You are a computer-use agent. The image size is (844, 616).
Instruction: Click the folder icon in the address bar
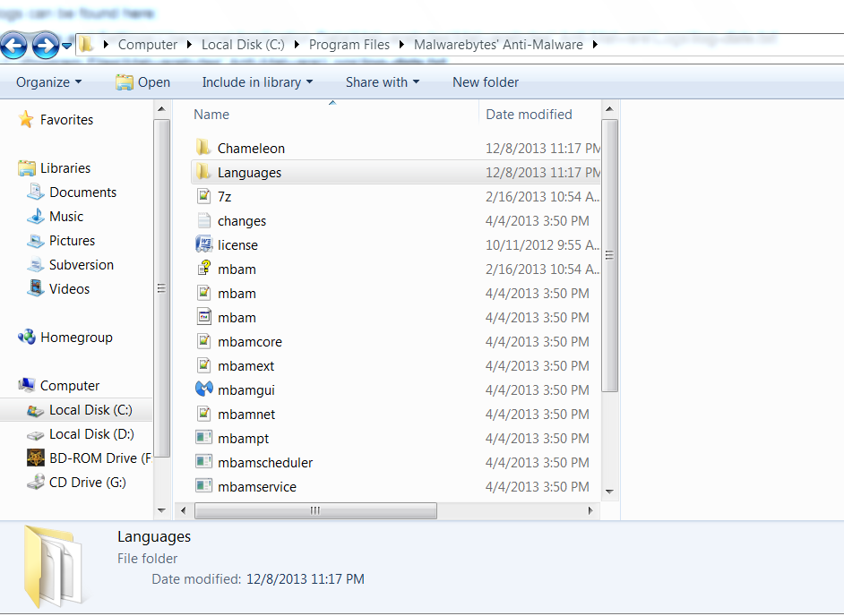pos(86,44)
